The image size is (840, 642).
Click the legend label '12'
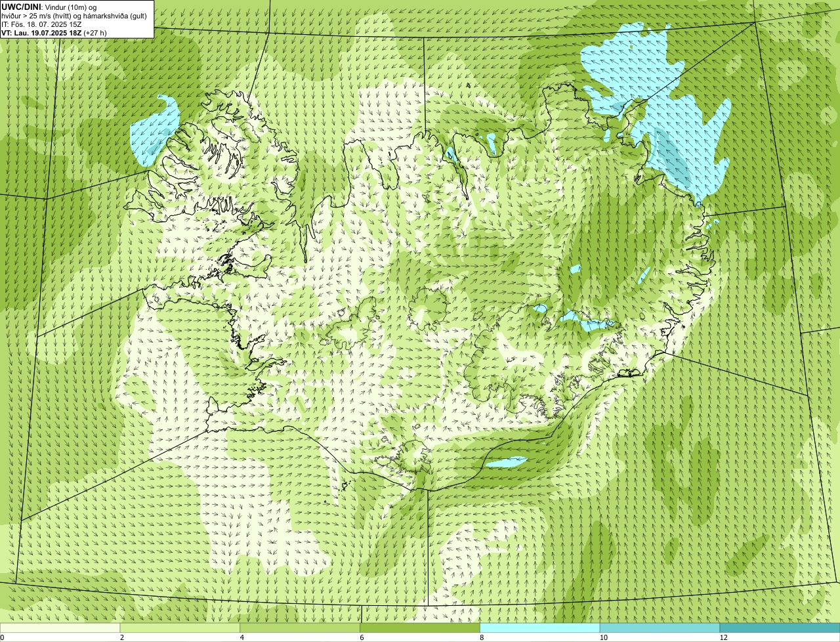[x=723, y=637]
